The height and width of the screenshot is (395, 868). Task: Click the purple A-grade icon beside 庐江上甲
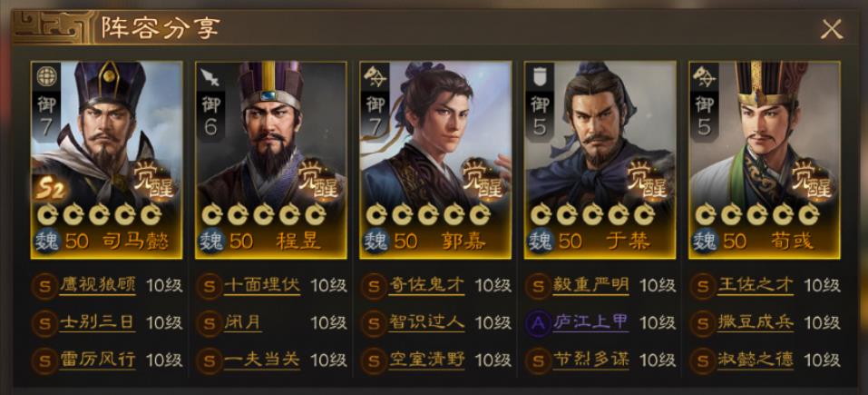click(x=537, y=323)
